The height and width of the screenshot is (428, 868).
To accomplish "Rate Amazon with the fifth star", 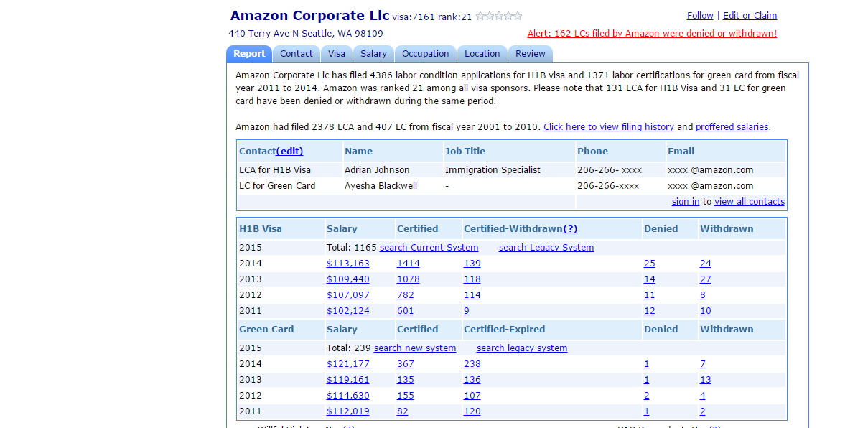I will [x=518, y=16].
